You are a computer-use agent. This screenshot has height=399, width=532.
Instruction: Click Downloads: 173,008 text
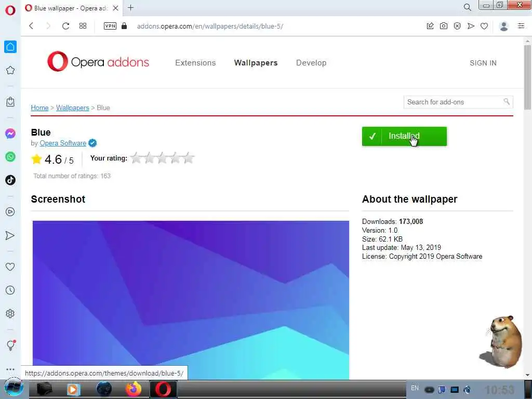pos(392,221)
